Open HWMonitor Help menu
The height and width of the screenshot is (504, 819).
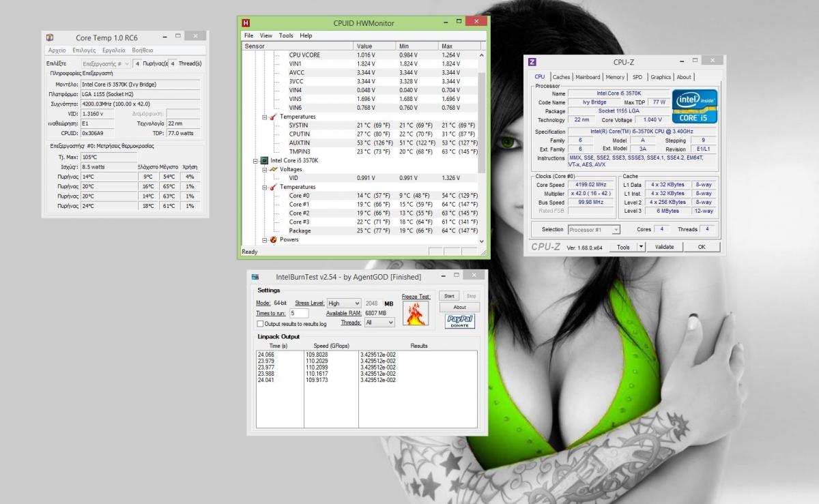pos(306,35)
